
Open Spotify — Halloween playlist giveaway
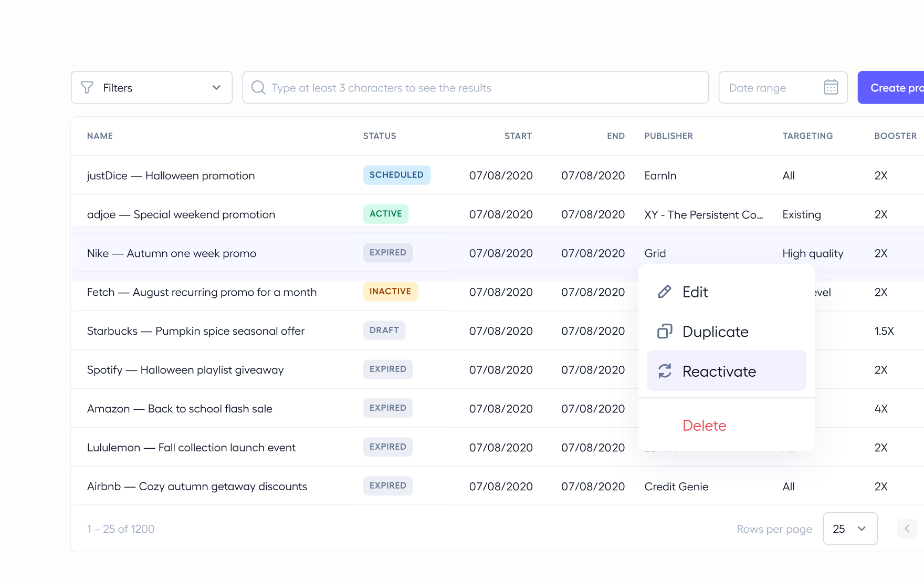(x=185, y=370)
